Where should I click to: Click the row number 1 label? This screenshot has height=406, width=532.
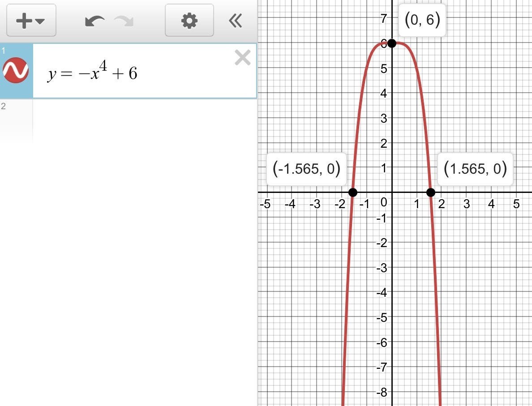pos(4,51)
